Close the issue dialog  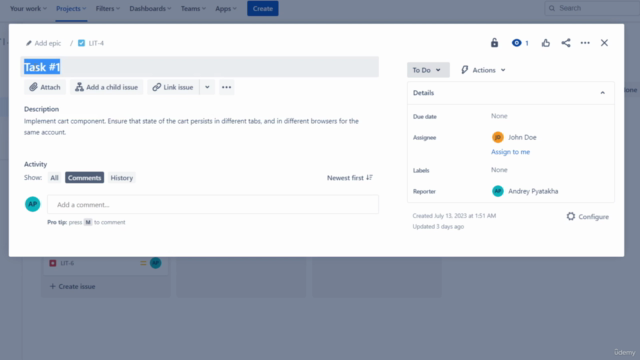coord(604,43)
